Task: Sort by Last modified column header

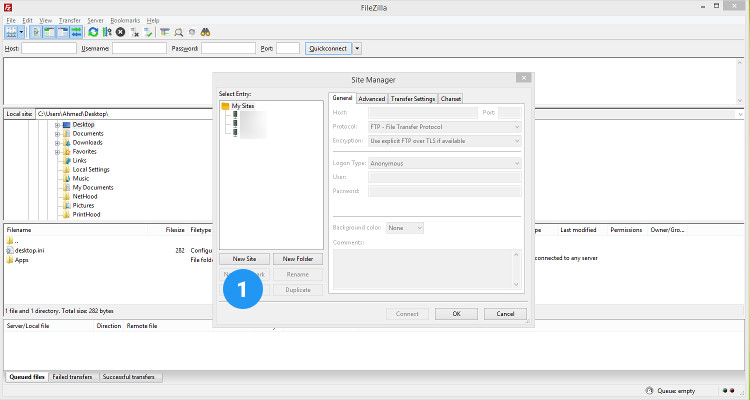Action: [578, 230]
